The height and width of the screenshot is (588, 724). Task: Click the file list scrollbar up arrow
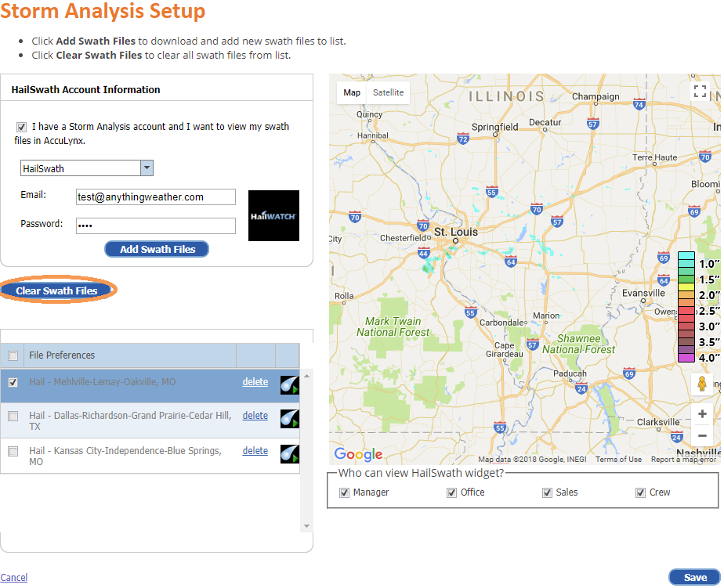click(306, 376)
